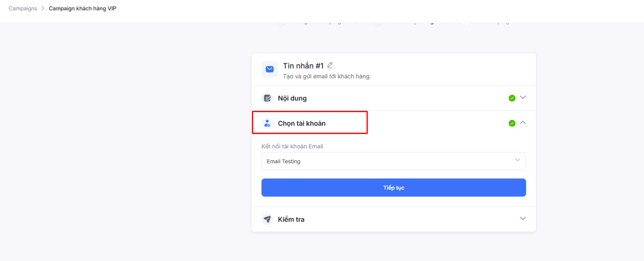The image size is (644, 261).
Task: Expand the Kiểm tra section chevron
Action: [523, 219]
